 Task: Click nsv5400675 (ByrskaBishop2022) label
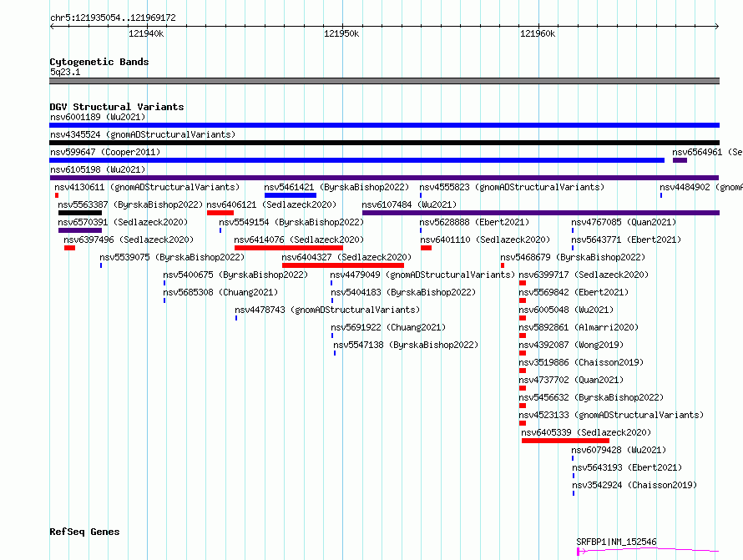235,275
